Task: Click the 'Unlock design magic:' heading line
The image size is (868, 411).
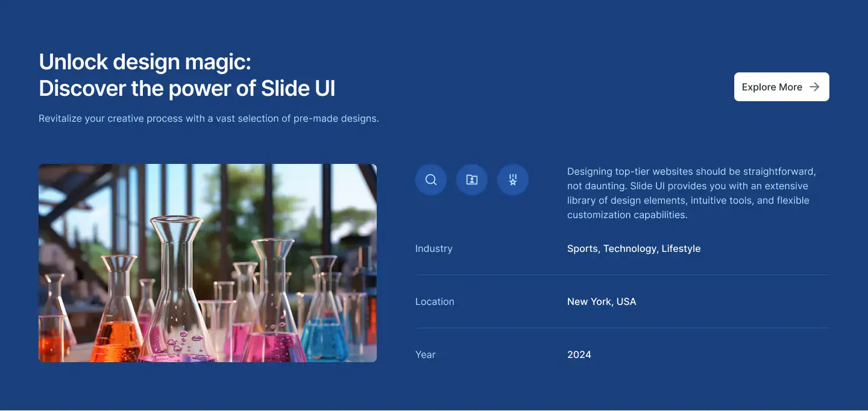Action: 145,61
